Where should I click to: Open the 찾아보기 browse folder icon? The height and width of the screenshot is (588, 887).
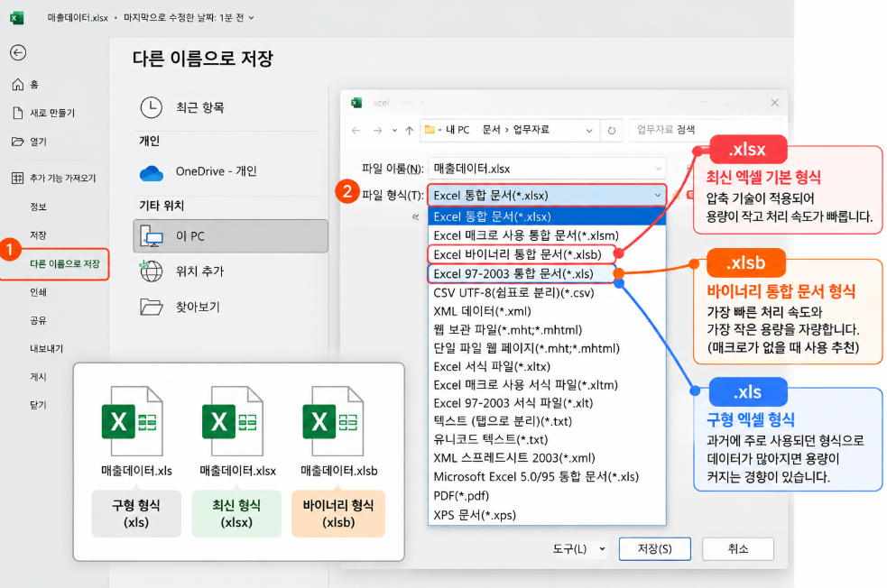point(151,307)
